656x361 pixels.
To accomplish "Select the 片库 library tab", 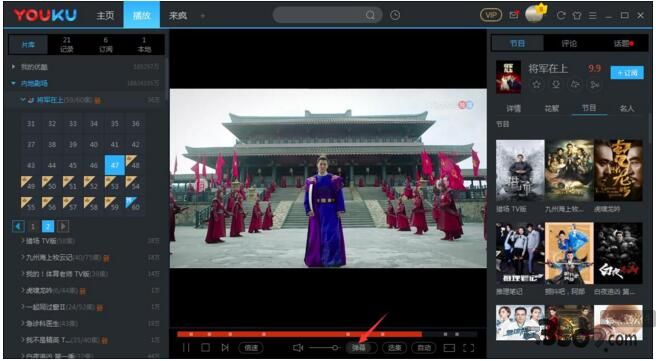I will pyautogui.click(x=28, y=44).
